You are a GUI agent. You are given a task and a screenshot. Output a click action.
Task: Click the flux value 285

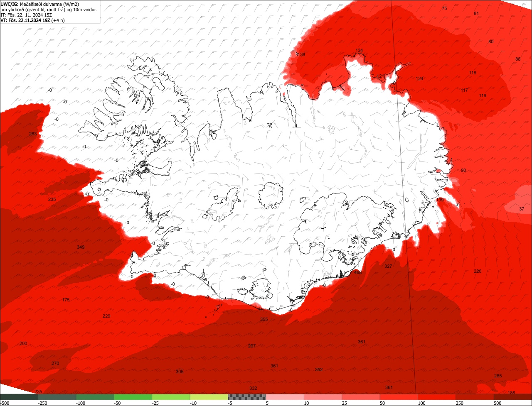[x=498, y=376]
